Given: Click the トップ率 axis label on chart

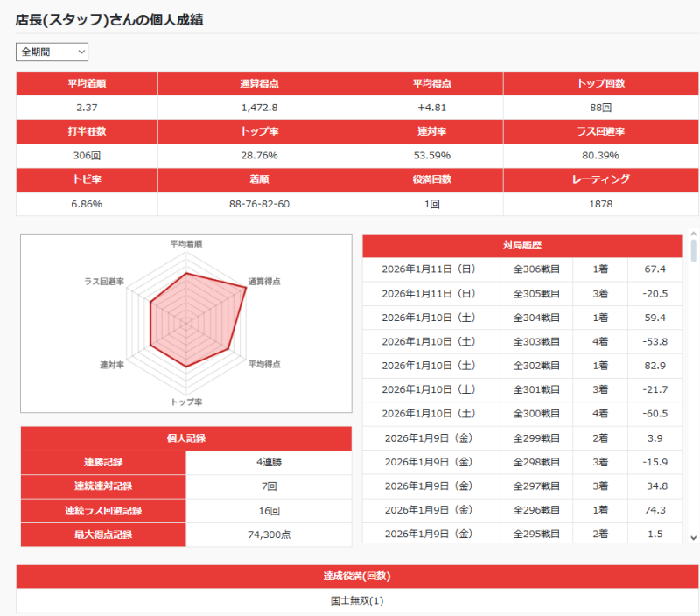Looking at the screenshot, I should tap(186, 402).
